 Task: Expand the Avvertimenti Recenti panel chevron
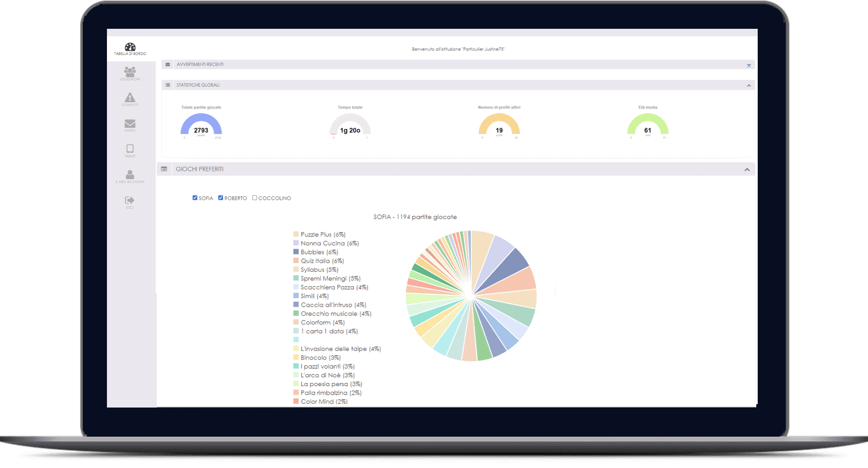click(x=749, y=65)
